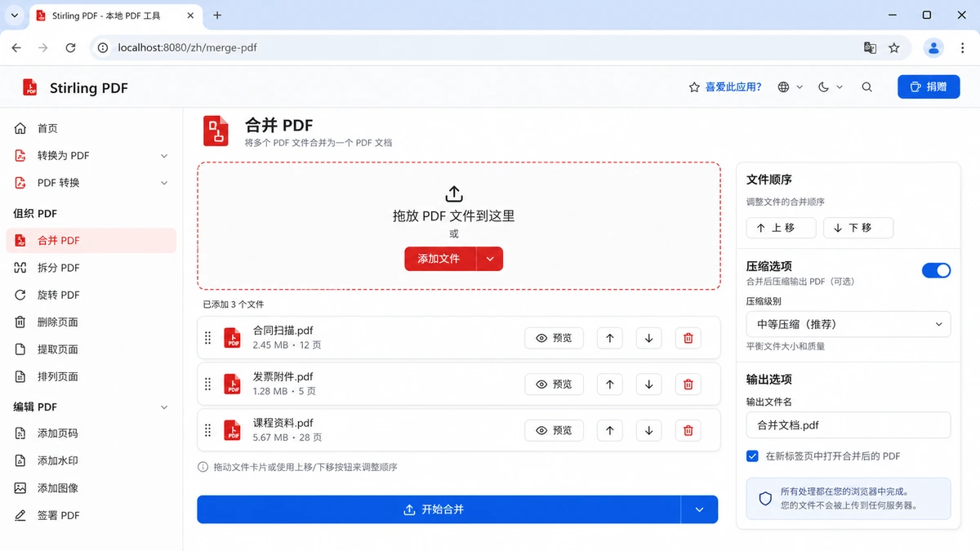Reload the page with refresh icon
Screen dimensions: 980x551
point(70,48)
